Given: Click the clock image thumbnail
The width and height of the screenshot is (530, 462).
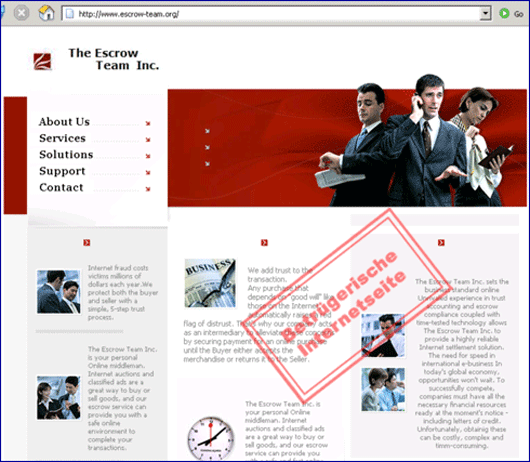Looking at the screenshot, I should [211, 438].
